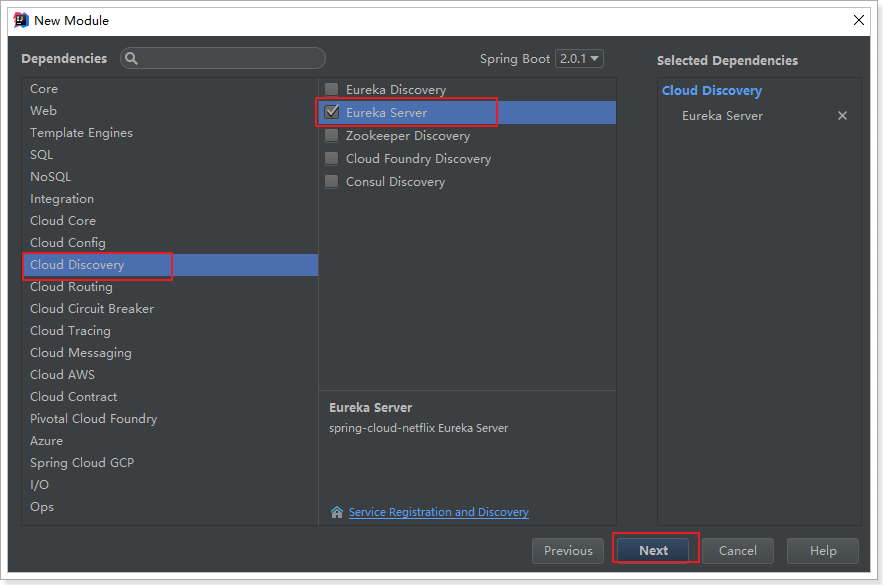Click the Cloud Discovery heading in Selected Dependencies

click(x=712, y=91)
